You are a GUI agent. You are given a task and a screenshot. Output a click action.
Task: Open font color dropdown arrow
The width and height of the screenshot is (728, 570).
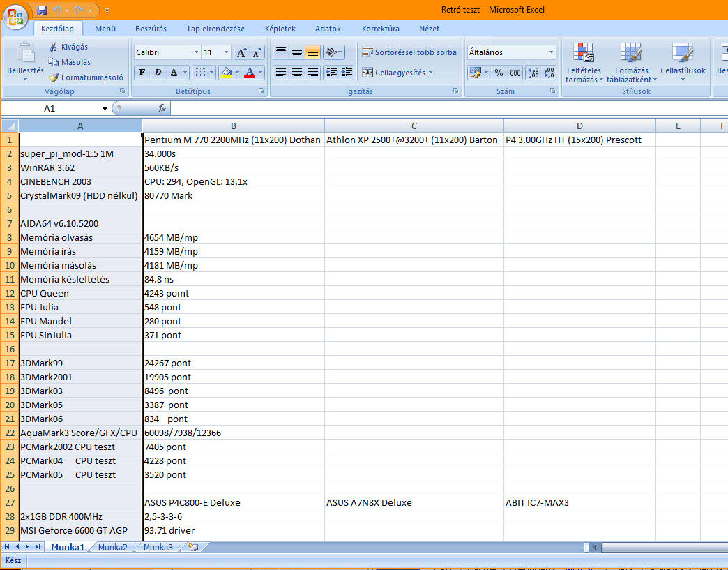click(x=261, y=73)
